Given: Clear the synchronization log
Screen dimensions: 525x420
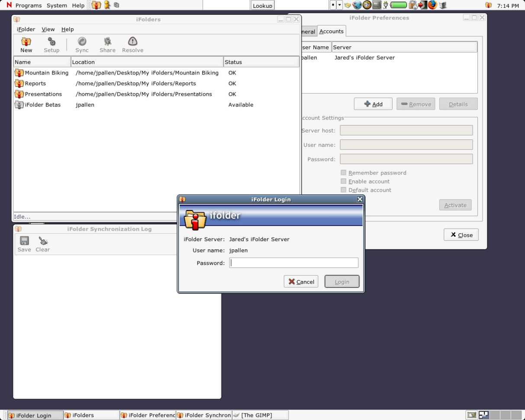Looking at the screenshot, I should (x=42, y=244).
